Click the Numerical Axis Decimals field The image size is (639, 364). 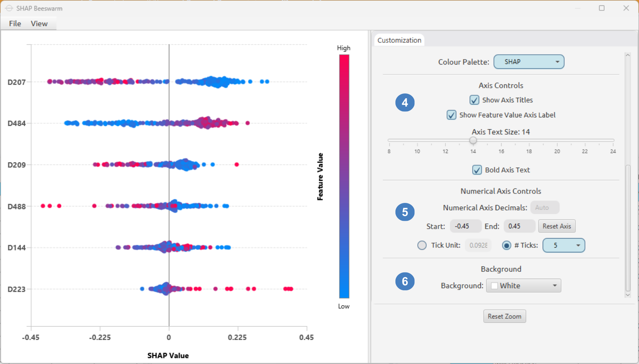click(545, 208)
